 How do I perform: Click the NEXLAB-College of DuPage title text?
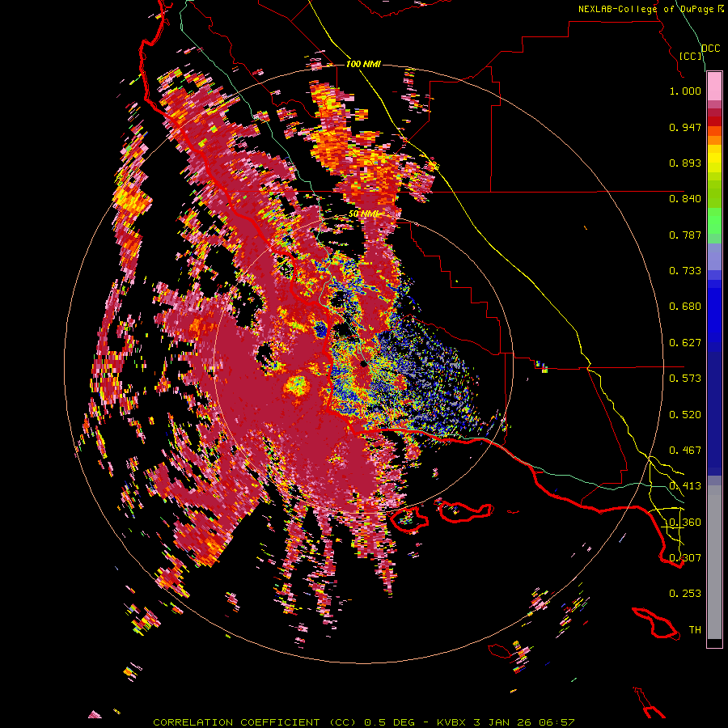[x=651, y=9]
